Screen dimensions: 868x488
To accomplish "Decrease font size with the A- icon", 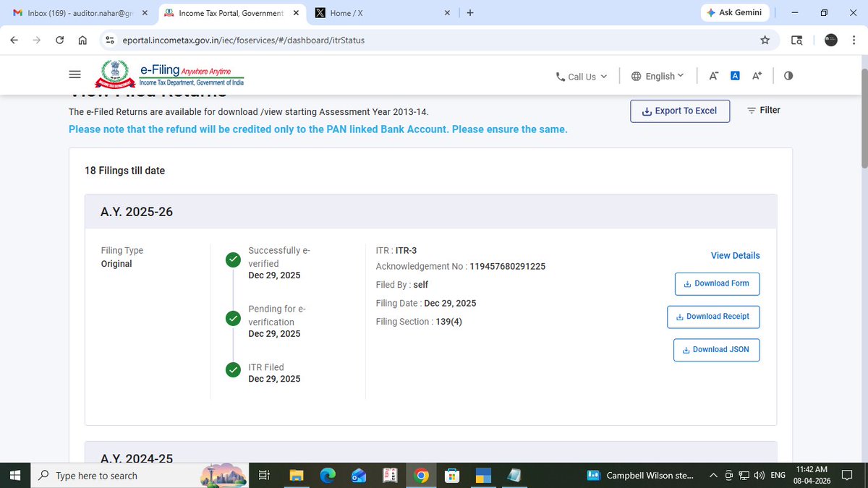I will coord(713,76).
